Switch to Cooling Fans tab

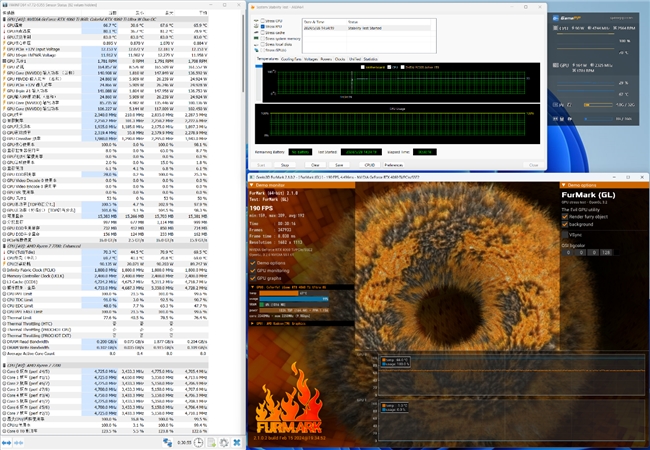(291, 59)
